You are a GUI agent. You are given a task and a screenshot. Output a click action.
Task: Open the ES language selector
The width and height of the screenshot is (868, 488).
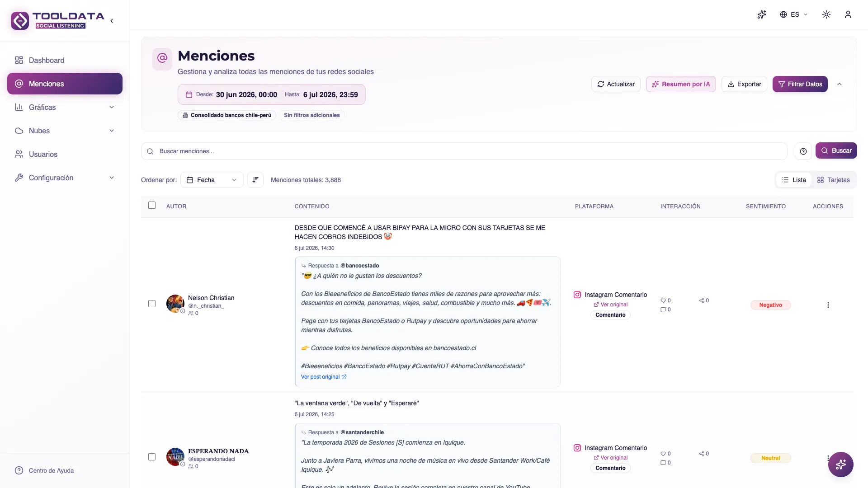[x=794, y=14]
